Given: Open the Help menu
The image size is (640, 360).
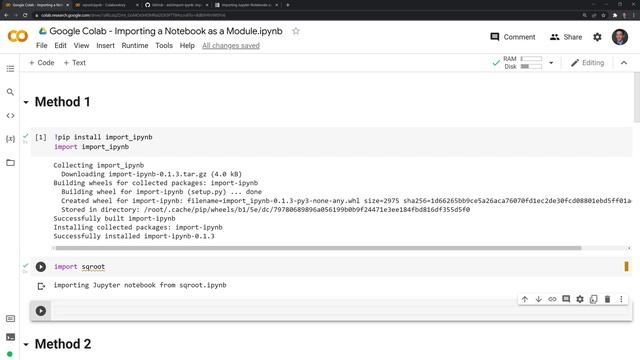Looking at the screenshot, I should (187, 45).
